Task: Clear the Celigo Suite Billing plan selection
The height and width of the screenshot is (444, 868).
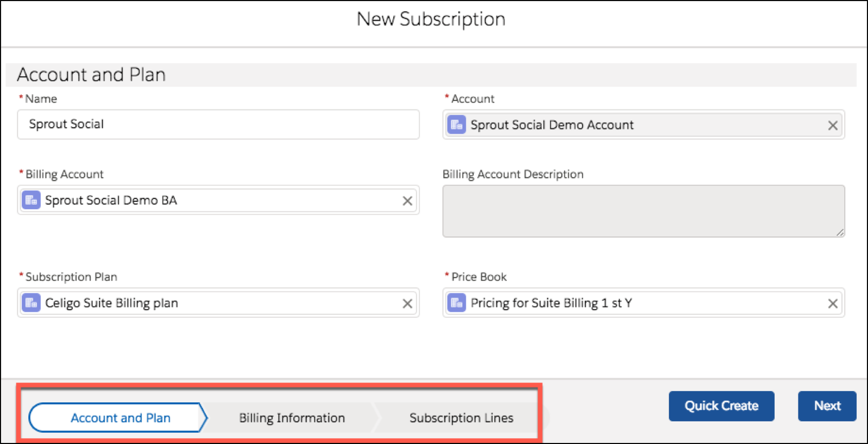Action: [x=407, y=304]
